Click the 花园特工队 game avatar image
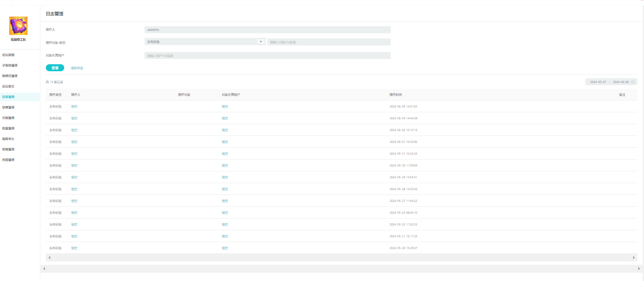 pyautogui.click(x=18, y=26)
